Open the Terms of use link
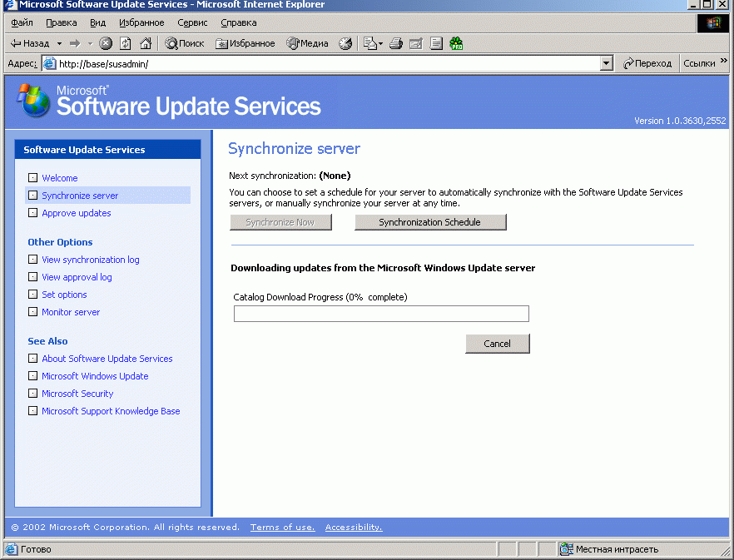 pos(283,528)
